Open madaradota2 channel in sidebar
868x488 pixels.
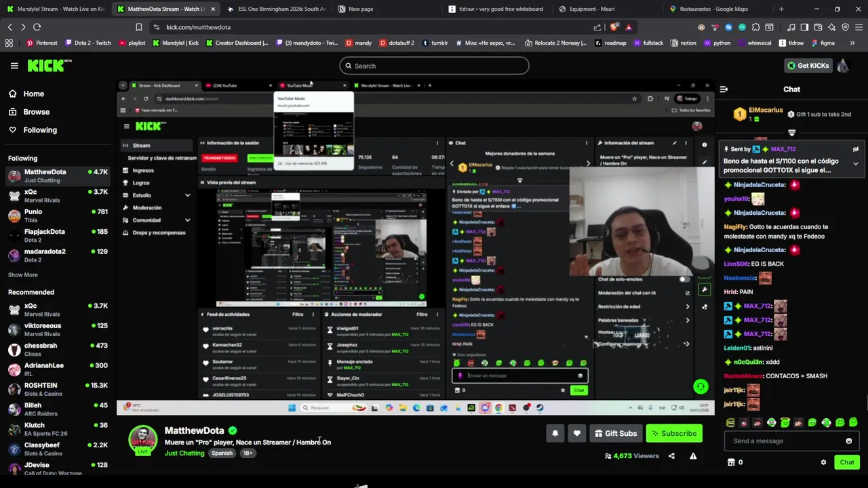(x=58, y=256)
